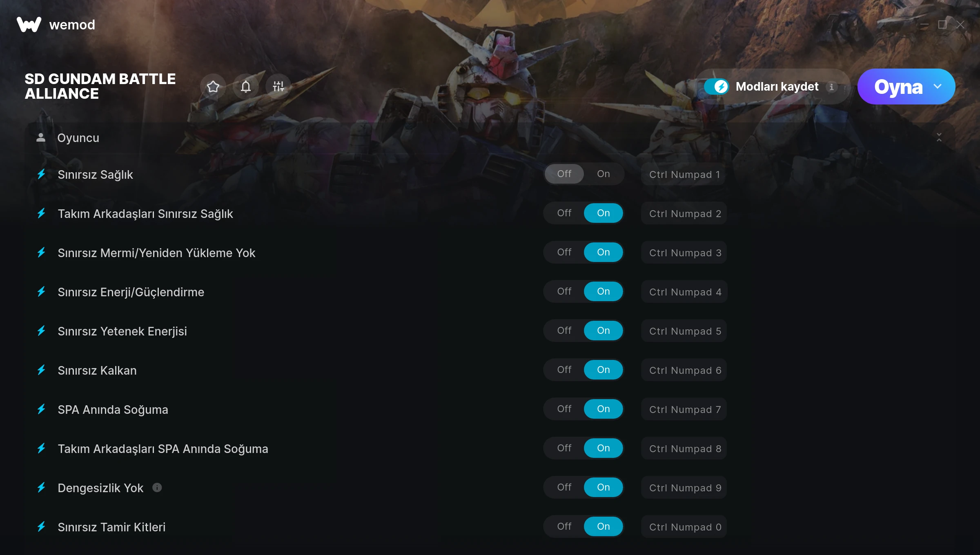Turn off Sınırsız Tamir Kitleri

(x=564, y=526)
